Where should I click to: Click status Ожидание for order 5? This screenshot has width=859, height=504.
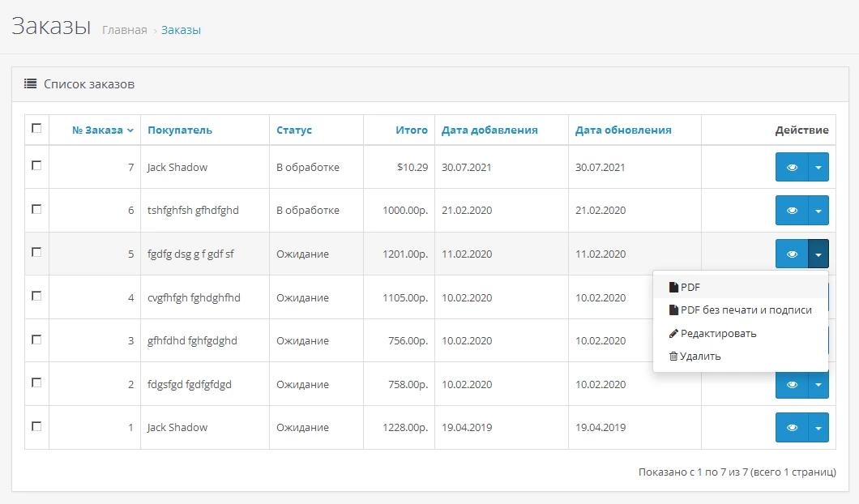pos(302,254)
